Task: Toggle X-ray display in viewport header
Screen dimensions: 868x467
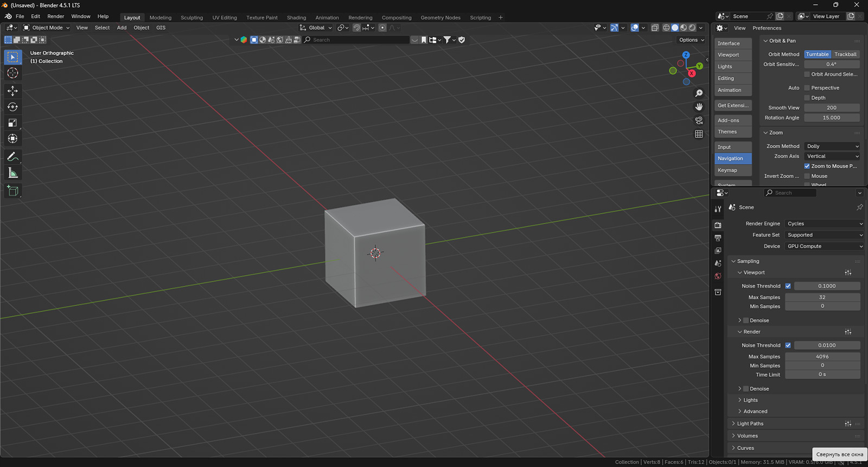Action: (x=655, y=28)
